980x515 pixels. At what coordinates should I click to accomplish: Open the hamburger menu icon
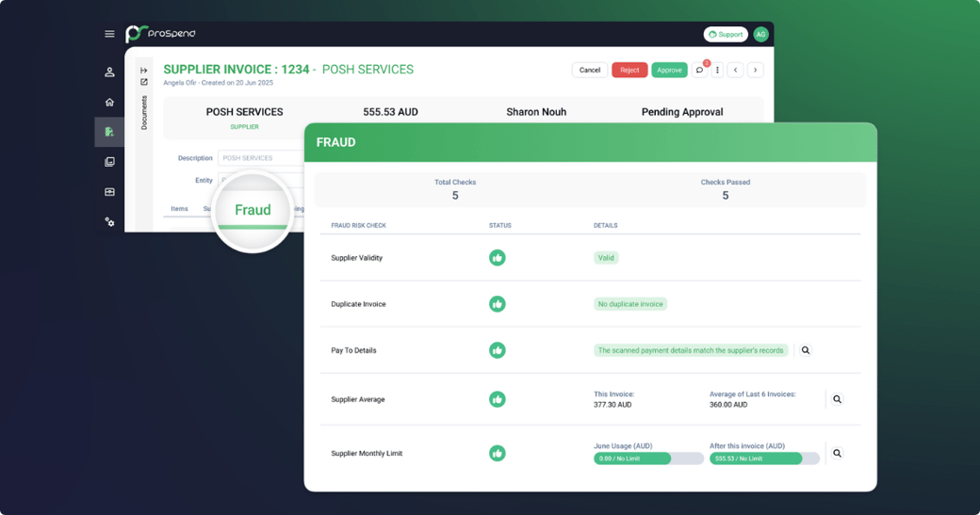pos(109,34)
